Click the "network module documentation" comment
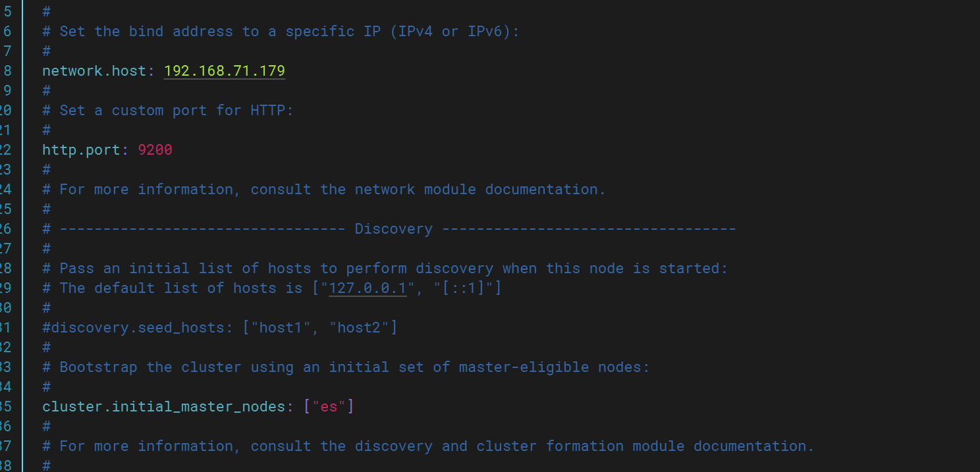This screenshot has width=980, height=472. pos(480,189)
